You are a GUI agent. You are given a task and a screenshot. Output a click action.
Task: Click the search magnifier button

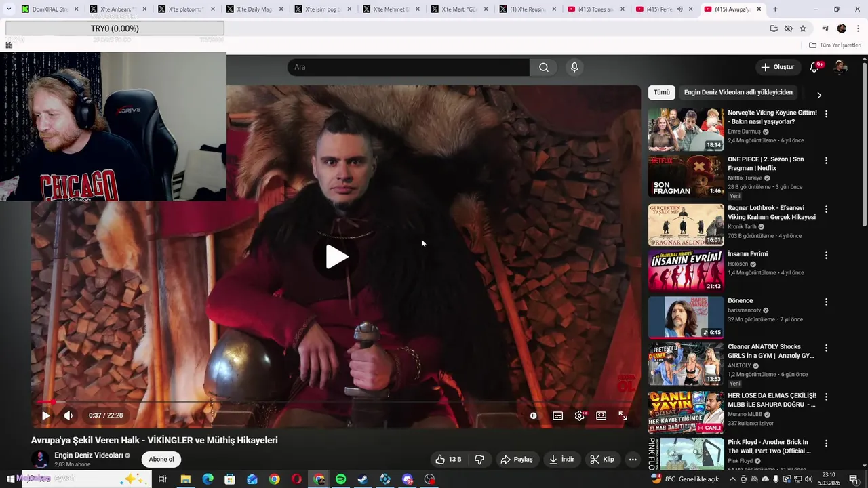click(x=544, y=67)
